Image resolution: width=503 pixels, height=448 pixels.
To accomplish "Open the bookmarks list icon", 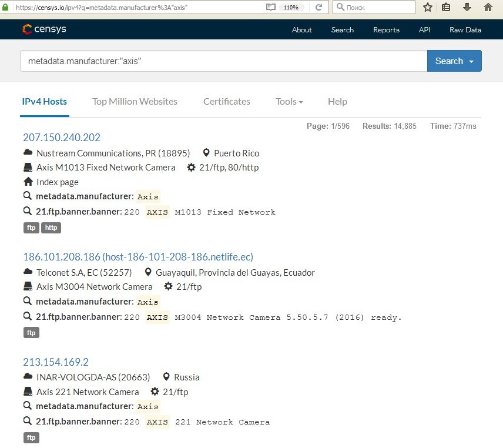I will (x=446, y=7).
